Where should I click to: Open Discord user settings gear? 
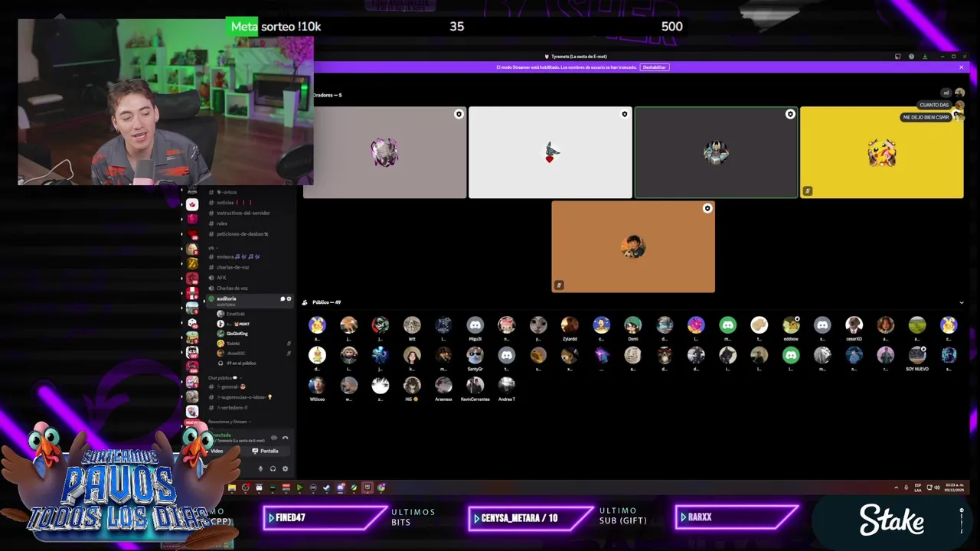point(285,468)
